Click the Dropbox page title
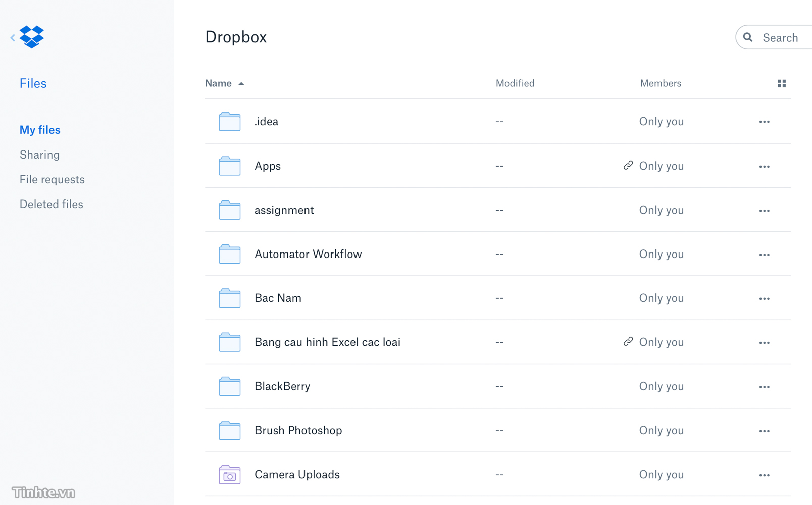The height and width of the screenshot is (505, 812). click(x=236, y=37)
